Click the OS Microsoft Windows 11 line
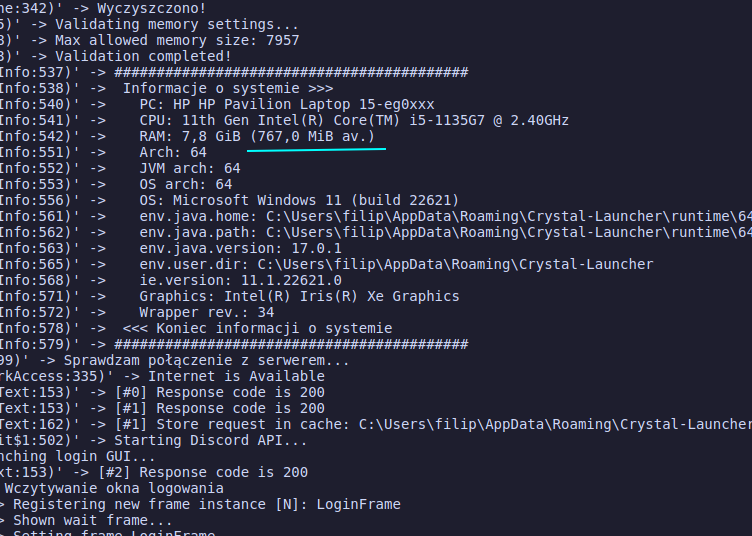Image resolution: width=752 pixels, height=536 pixels. click(299, 200)
